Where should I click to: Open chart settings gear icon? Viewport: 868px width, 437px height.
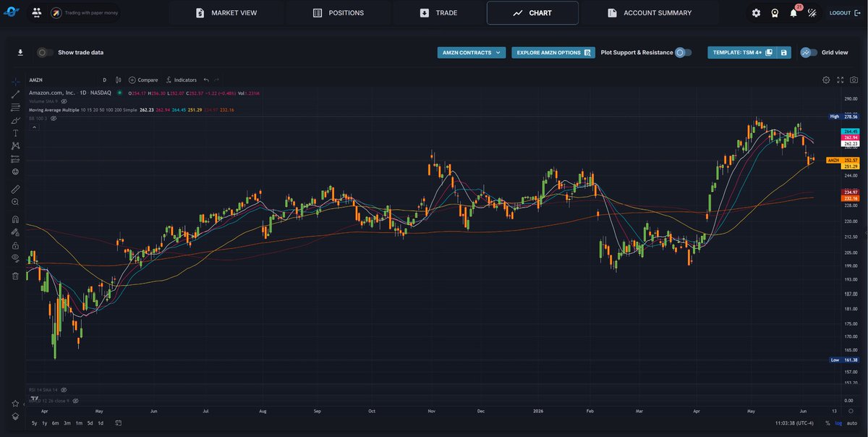tap(826, 80)
